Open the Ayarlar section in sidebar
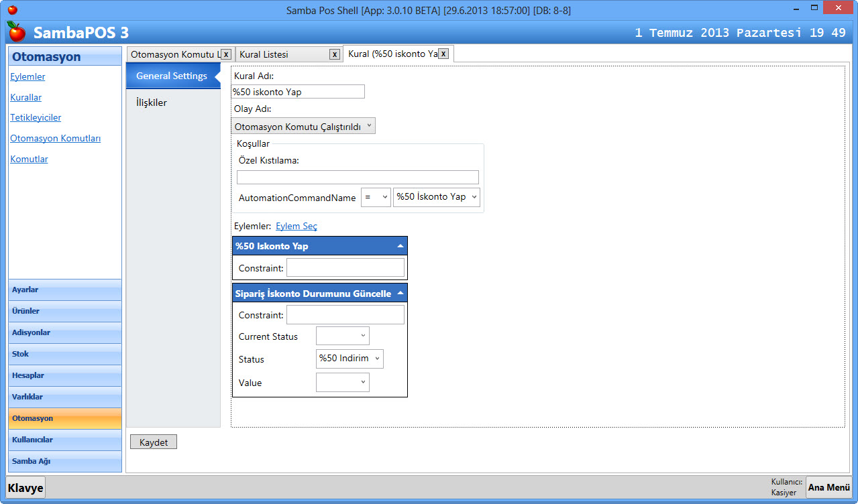The image size is (858, 504). 65,290
